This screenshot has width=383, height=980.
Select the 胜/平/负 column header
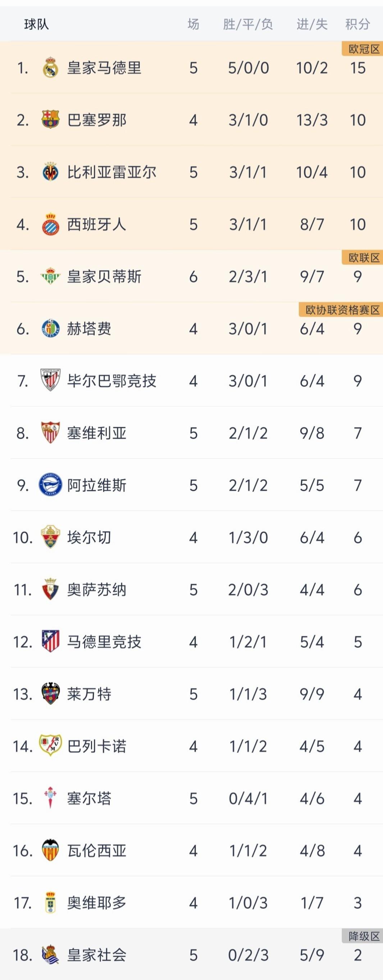point(248,24)
